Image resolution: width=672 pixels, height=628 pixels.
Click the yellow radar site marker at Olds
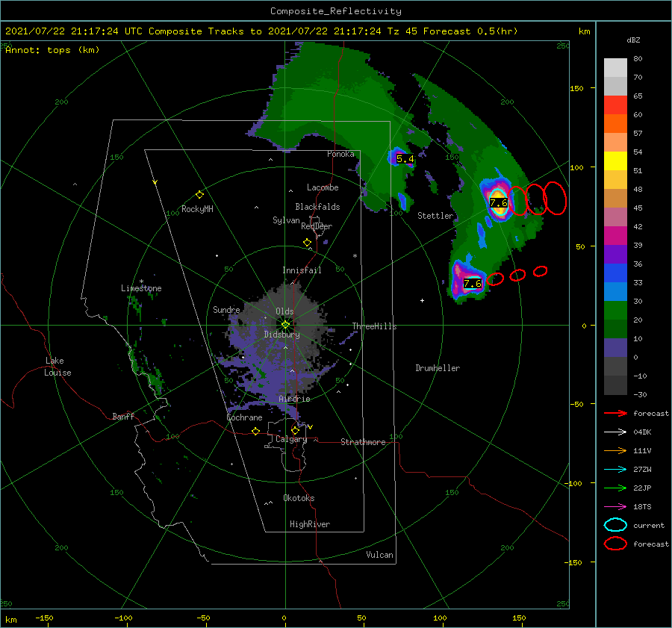[x=285, y=325]
